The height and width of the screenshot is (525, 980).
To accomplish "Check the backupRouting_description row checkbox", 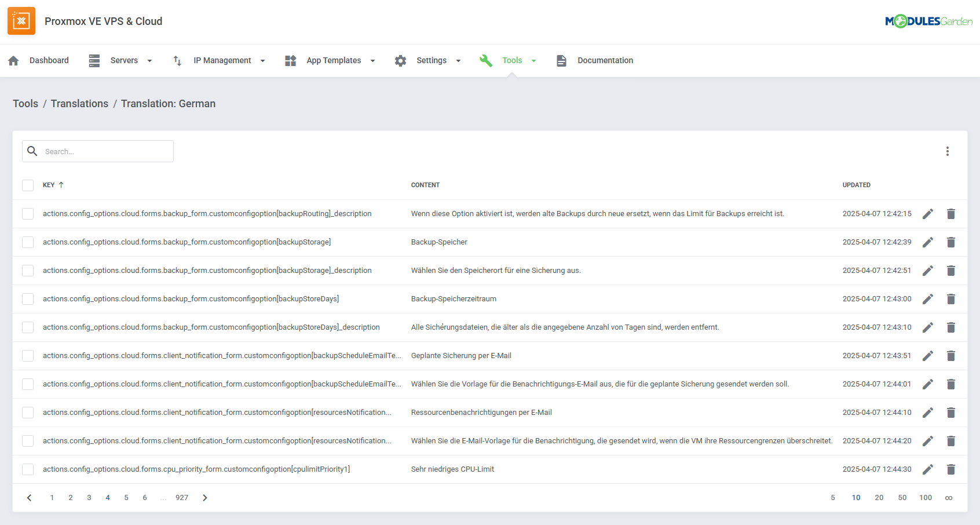I will click(x=28, y=214).
